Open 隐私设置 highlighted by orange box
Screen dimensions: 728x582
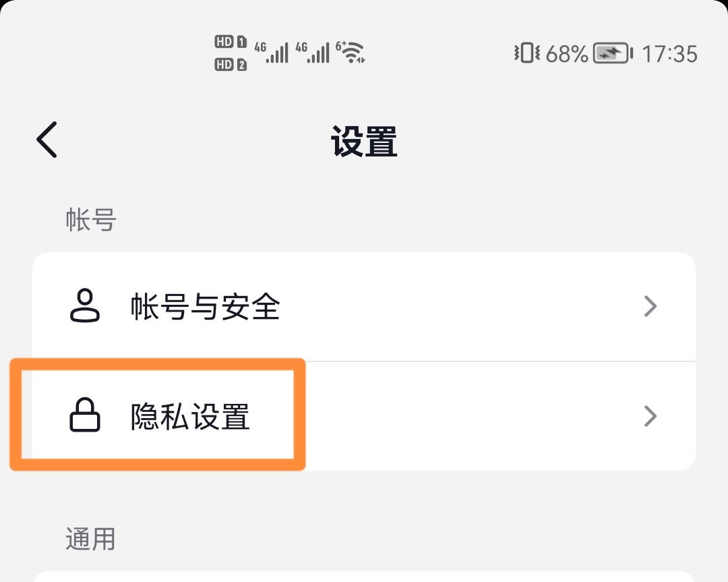point(189,417)
